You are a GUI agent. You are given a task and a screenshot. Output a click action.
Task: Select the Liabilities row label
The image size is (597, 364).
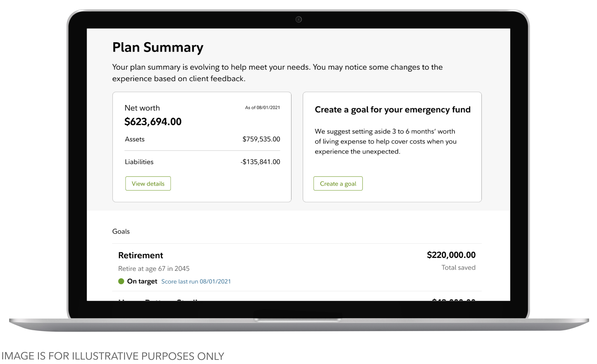pyautogui.click(x=139, y=162)
